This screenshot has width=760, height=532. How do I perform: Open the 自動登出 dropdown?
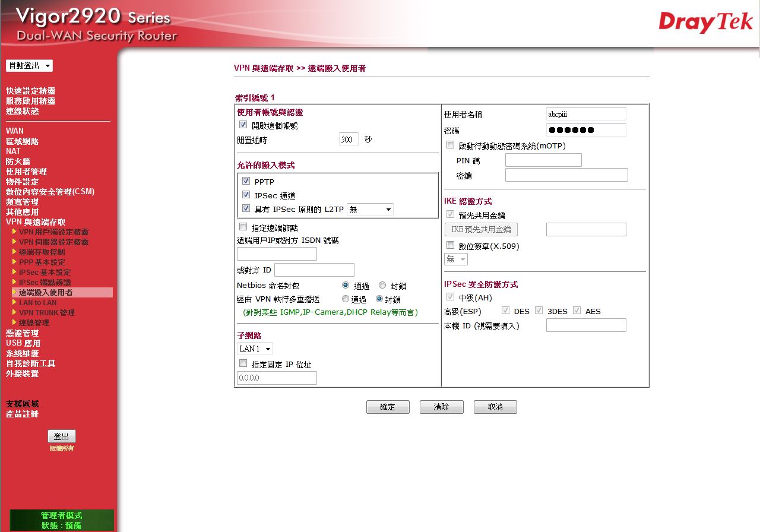click(29, 66)
